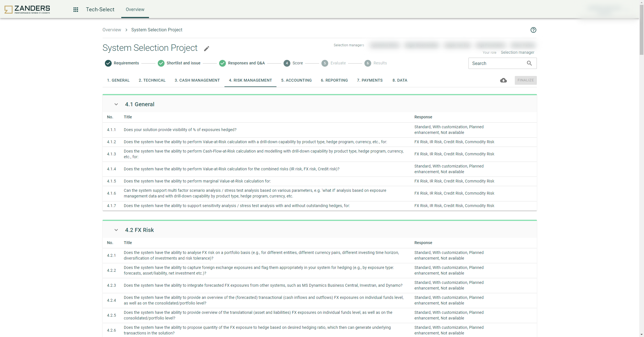Click the pencil icon to edit project title
Screen dimensions: 644x337
(x=207, y=49)
